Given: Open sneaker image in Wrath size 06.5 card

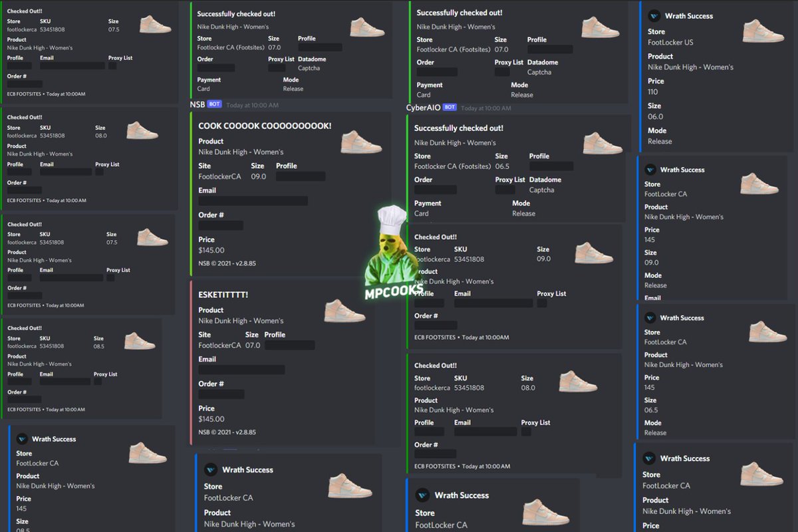Looking at the screenshot, I should [767, 331].
